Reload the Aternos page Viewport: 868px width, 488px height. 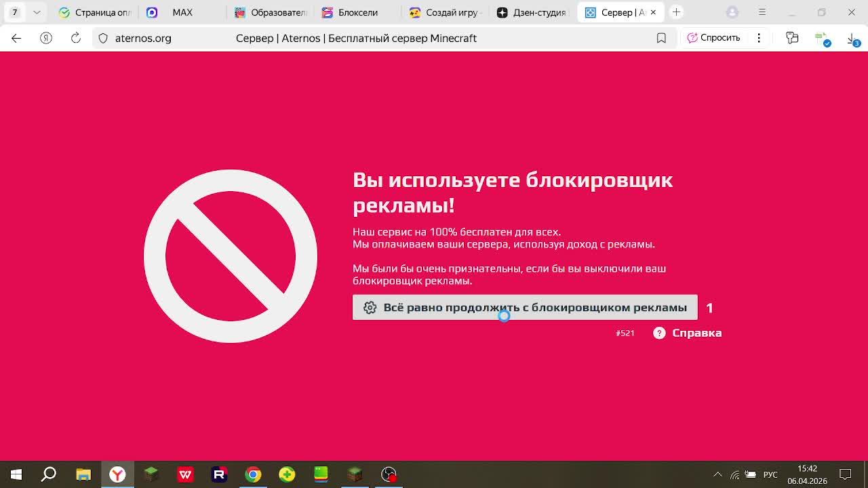[x=76, y=38]
